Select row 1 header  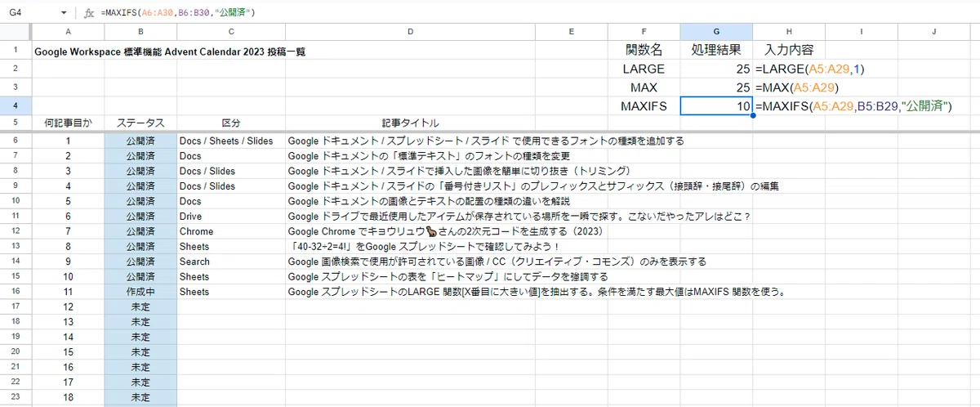[x=16, y=51]
